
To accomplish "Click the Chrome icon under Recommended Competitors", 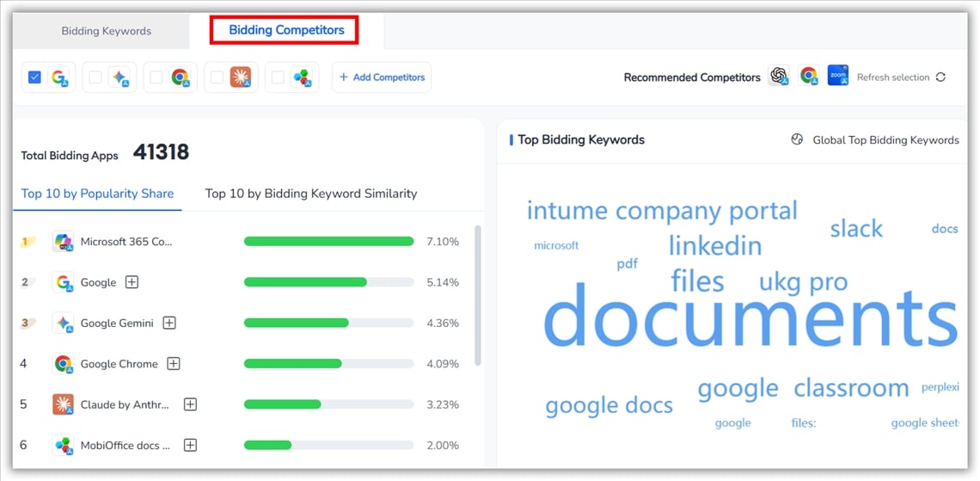I will pos(808,77).
